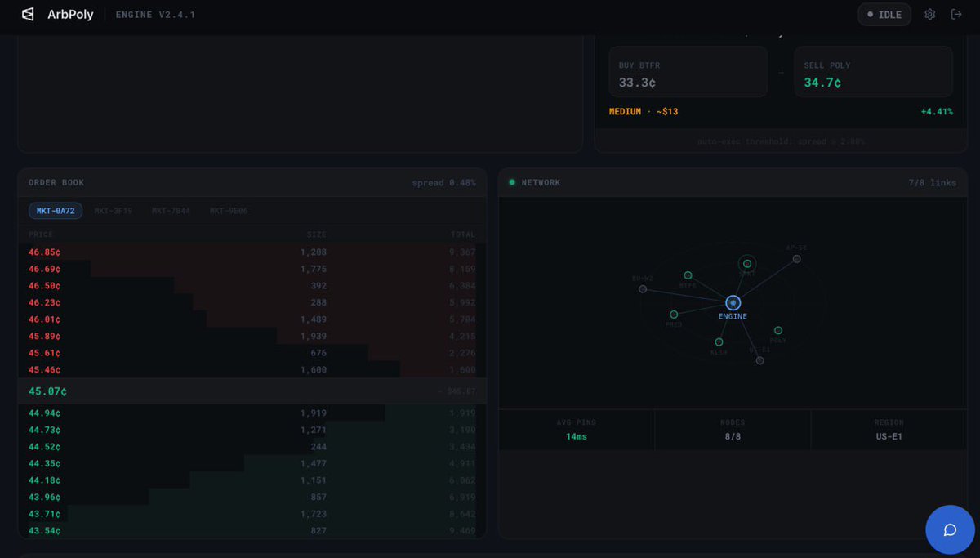This screenshot has height=558, width=980.
Task: Toggle the NETWORK panel status dot
Action: (512, 182)
